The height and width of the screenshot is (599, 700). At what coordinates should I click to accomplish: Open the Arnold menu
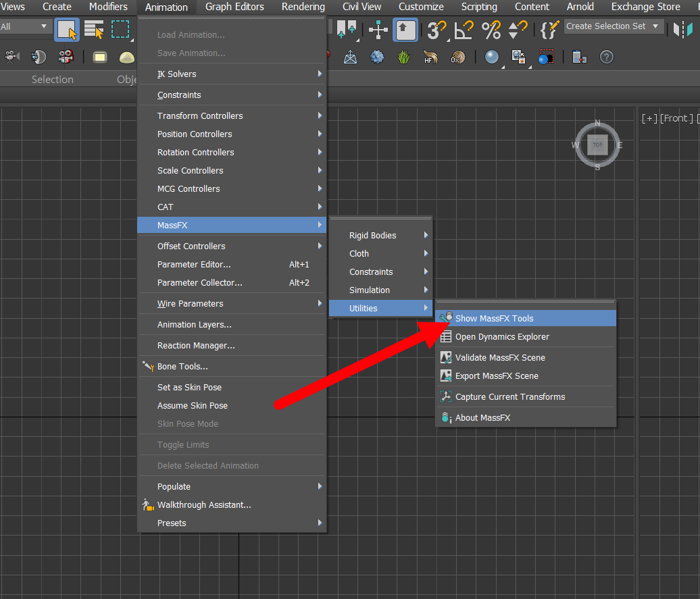point(580,7)
